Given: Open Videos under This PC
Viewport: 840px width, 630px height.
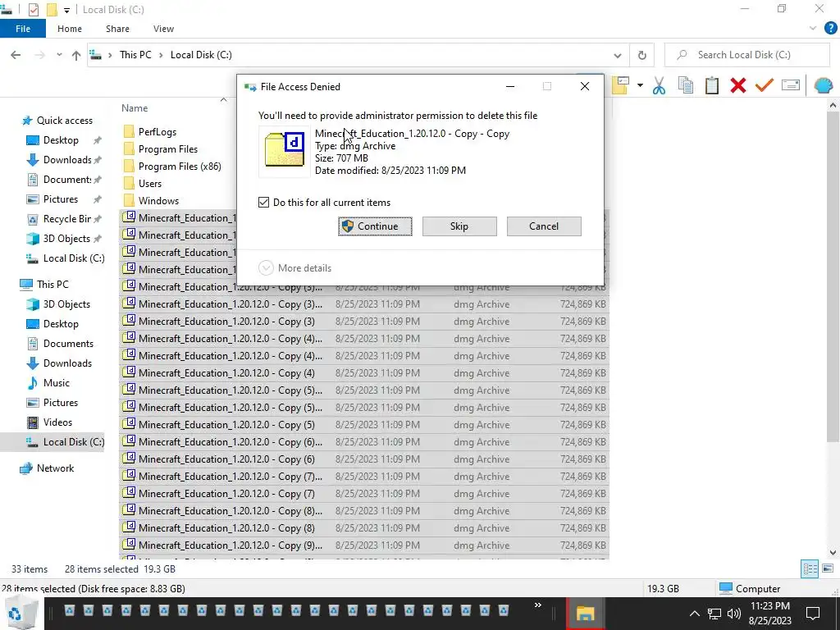Looking at the screenshot, I should click(57, 422).
